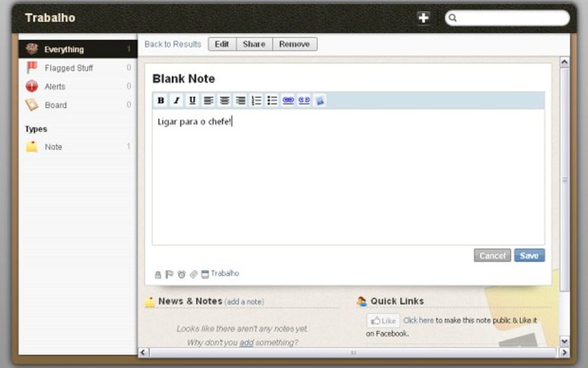
Task: Click the insert image icon in toolbar
Action: 320,100
